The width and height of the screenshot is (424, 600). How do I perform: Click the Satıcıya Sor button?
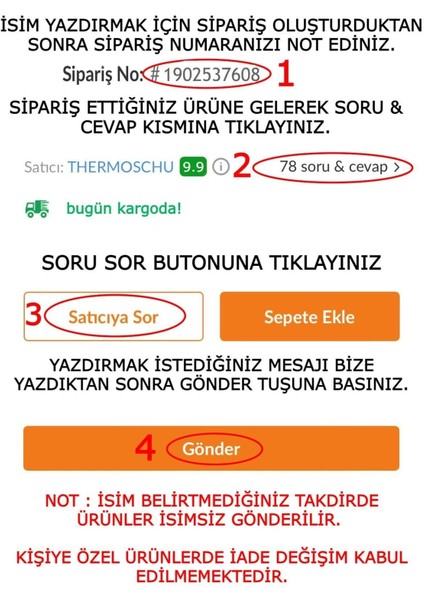click(x=113, y=316)
